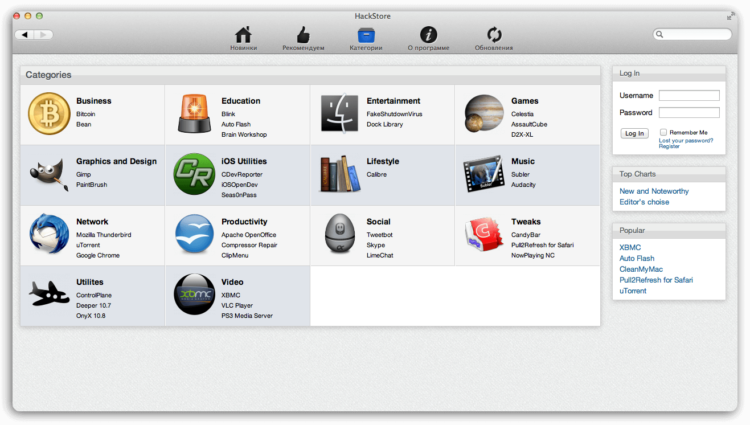Select the Music category heading
750x425 pixels.
pyautogui.click(x=522, y=162)
